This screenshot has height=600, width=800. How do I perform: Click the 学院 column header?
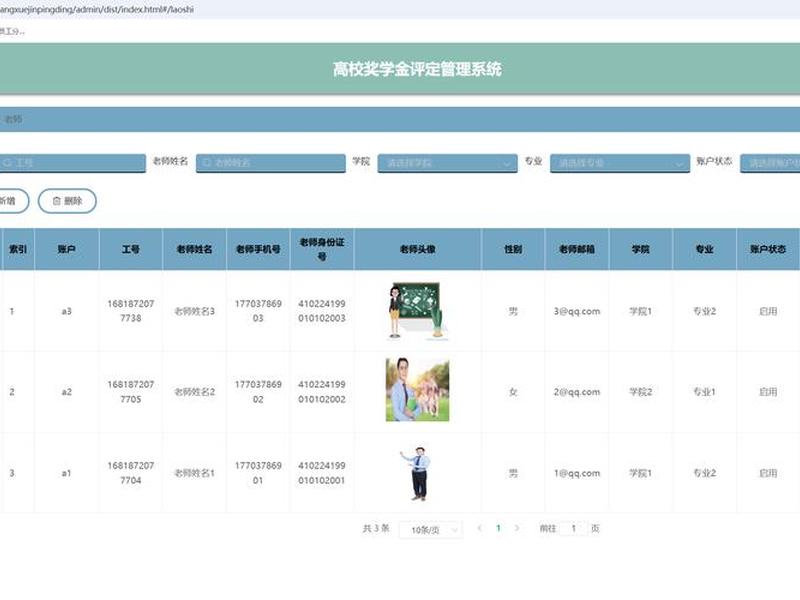(641, 249)
